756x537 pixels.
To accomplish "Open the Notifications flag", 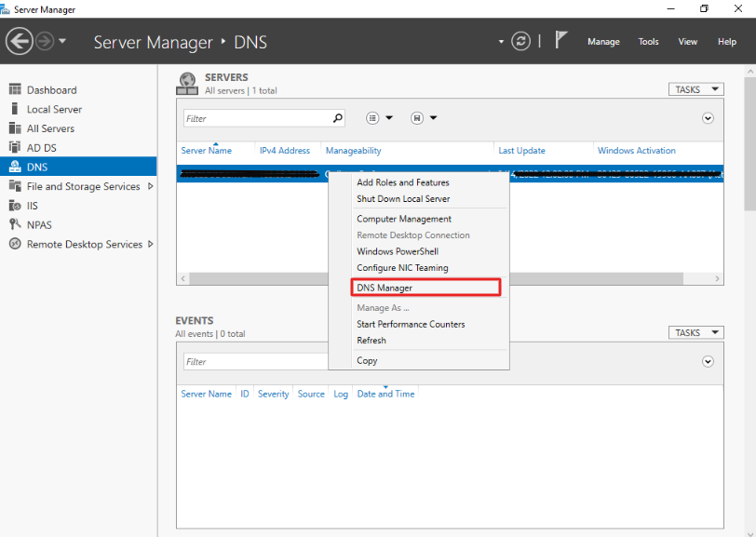I will pos(560,39).
